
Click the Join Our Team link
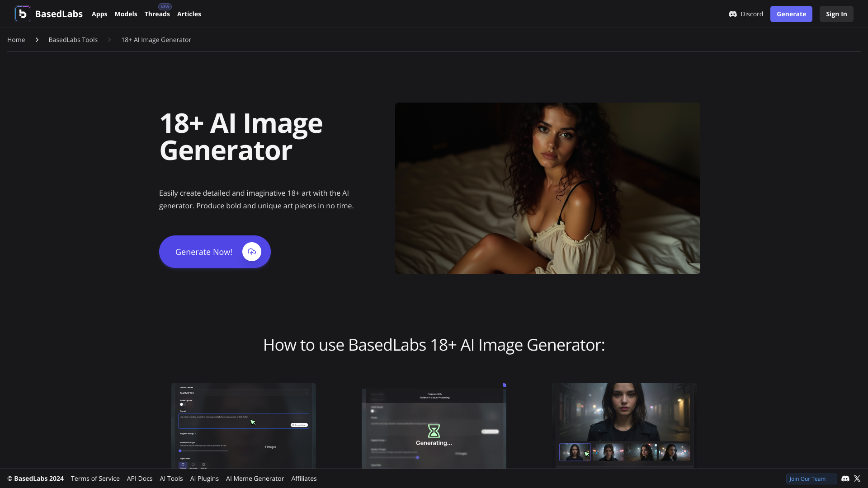[808, 479]
